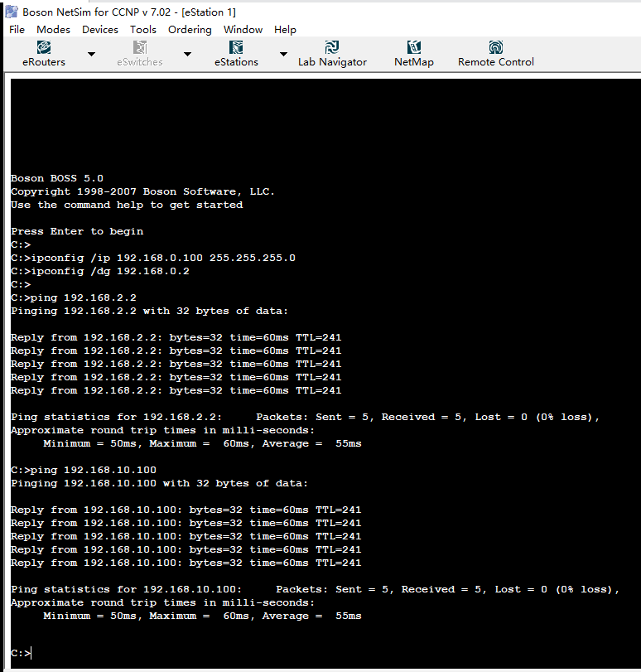641x672 pixels.
Task: Click 'Pinging 192.168.10.100 with 32 bytes' line
Action: 159,483
